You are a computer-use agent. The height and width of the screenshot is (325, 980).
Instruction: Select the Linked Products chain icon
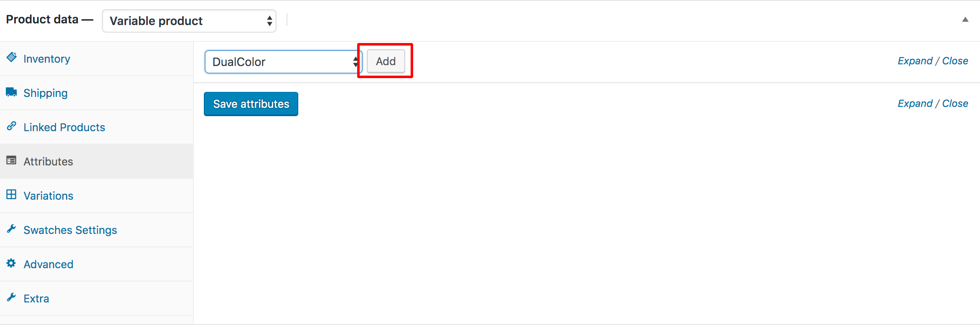tap(11, 126)
